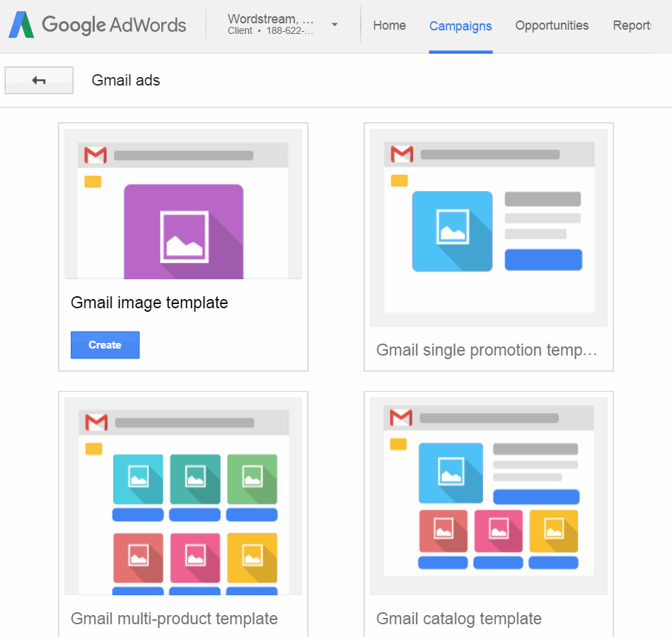Click the Gmail image template title
This screenshot has height=637, width=672.
tap(149, 303)
